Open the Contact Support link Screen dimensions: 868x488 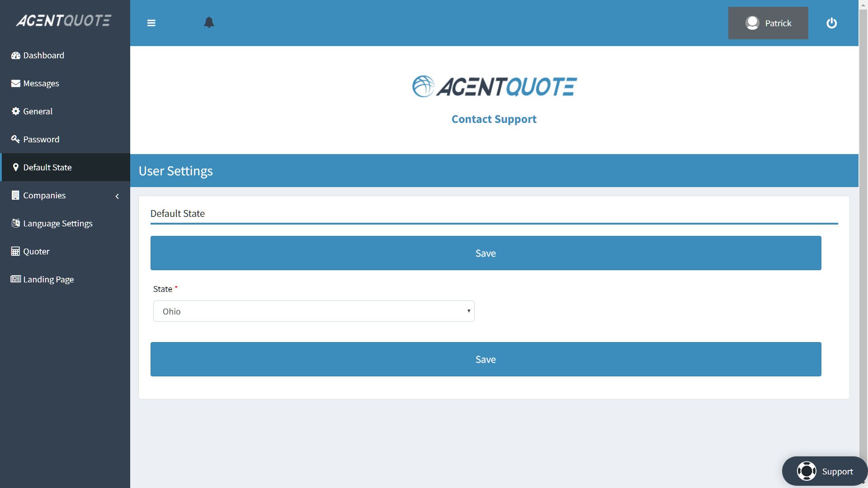pos(494,119)
